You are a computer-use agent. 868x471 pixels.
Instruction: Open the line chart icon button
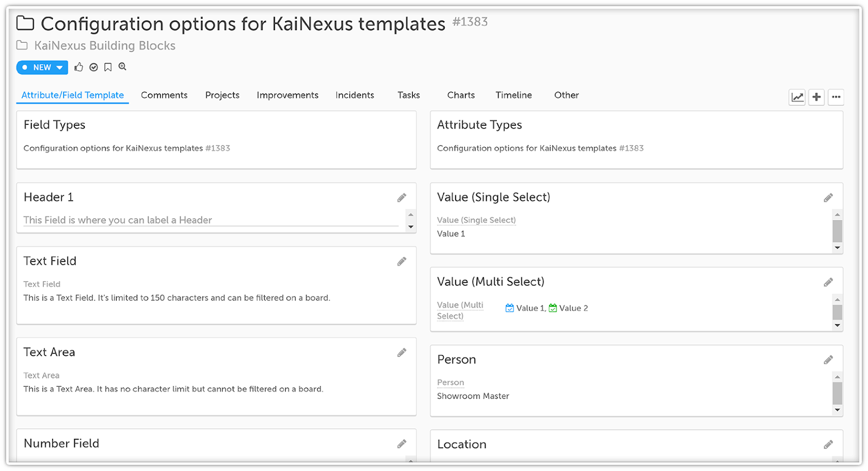(797, 97)
